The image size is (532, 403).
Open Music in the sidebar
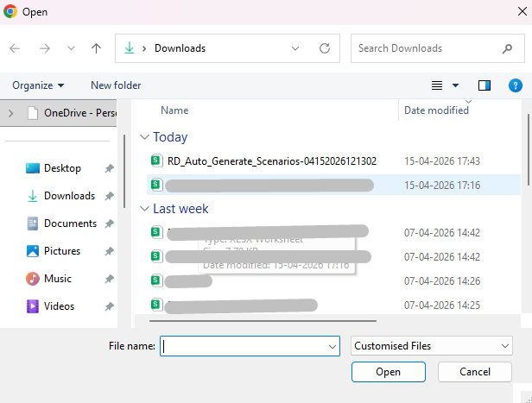pyautogui.click(x=58, y=279)
